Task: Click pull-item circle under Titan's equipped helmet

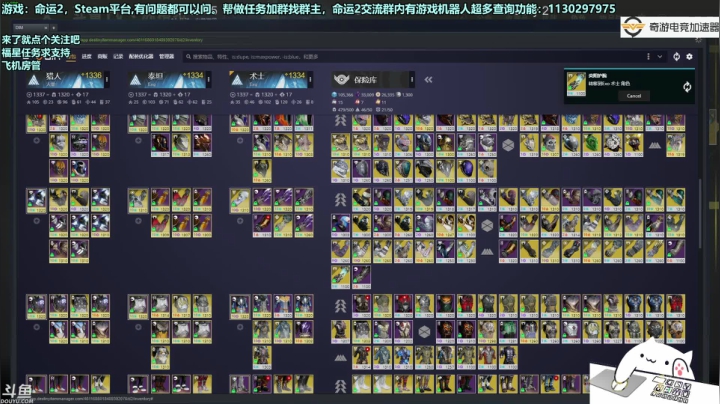Action: click(x=138, y=140)
